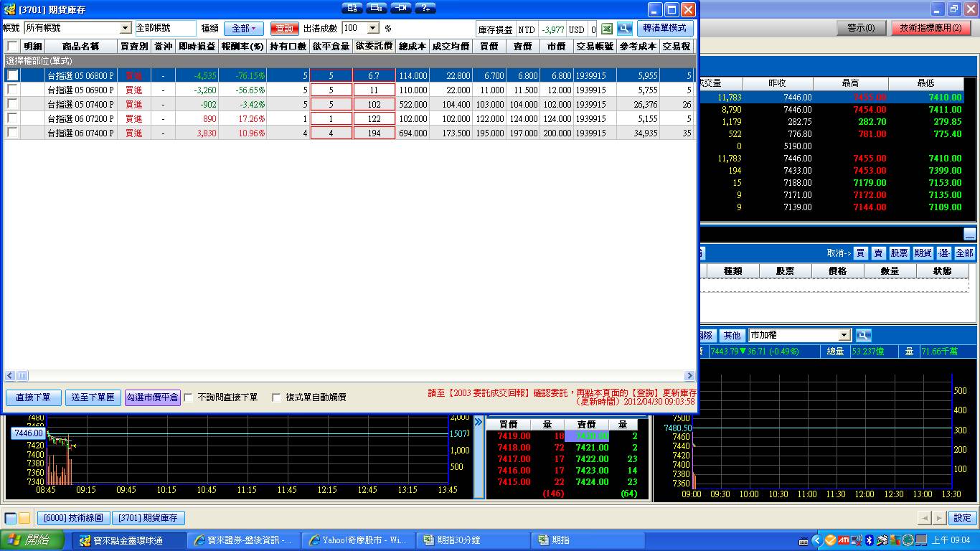Open the 市加權 index dropdown
Image resolution: width=980 pixels, height=551 pixels.
click(x=799, y=335)
